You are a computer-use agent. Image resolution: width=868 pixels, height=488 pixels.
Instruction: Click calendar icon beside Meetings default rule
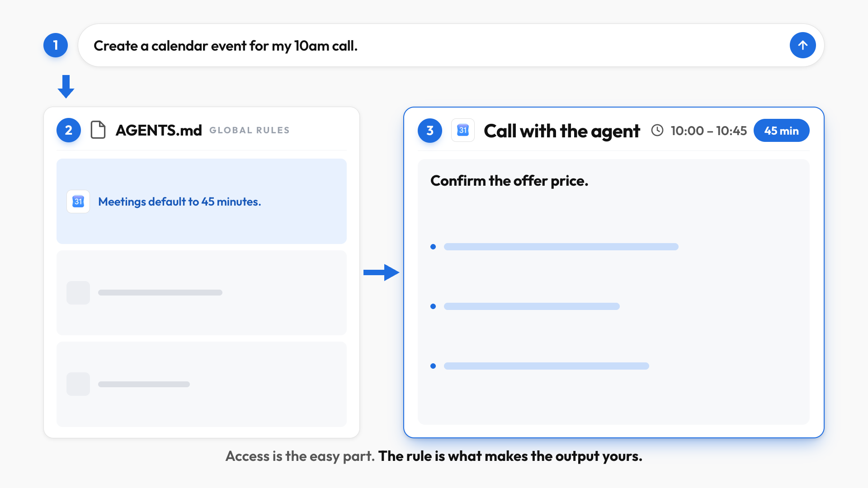(78, 202)
